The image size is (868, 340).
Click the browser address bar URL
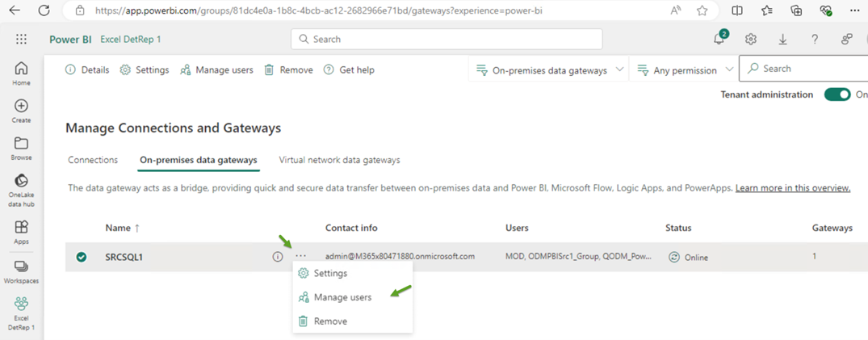(318, 10)
